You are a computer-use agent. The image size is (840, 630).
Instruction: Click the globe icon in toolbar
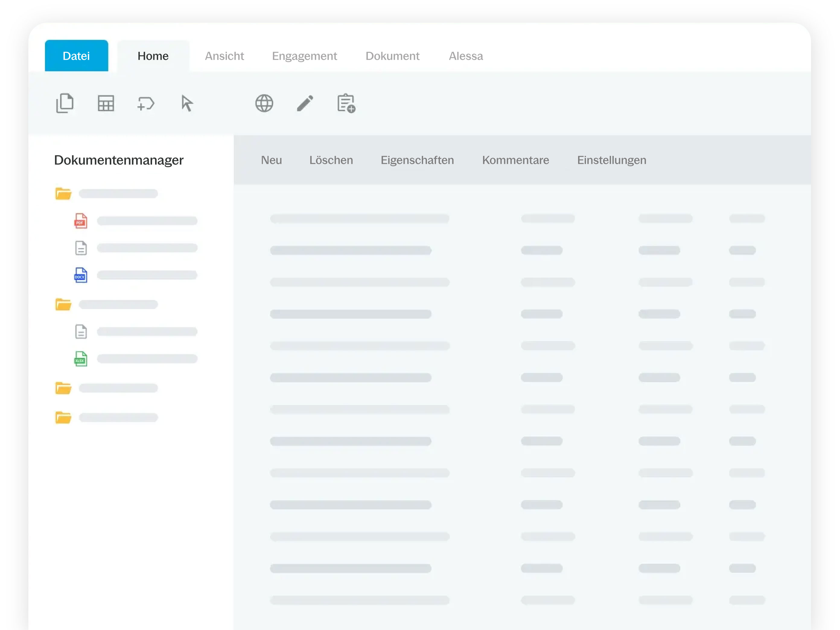click(264, 103)
